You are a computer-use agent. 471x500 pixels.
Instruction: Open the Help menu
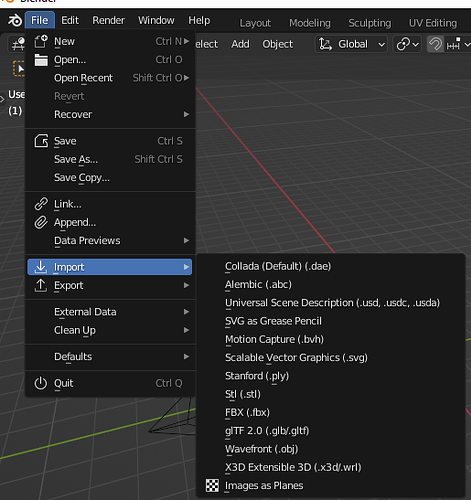[199, 21]
